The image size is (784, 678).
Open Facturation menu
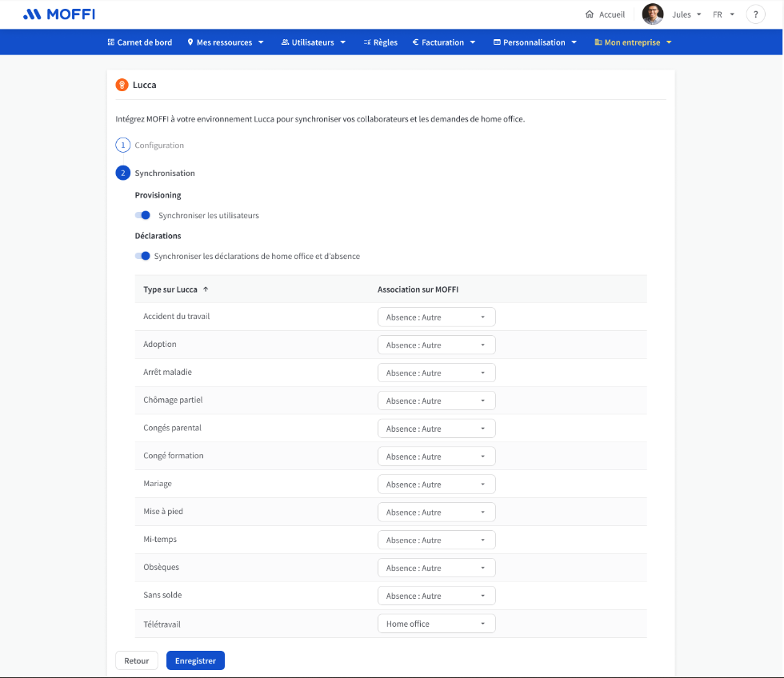click(x=443, y=42)
